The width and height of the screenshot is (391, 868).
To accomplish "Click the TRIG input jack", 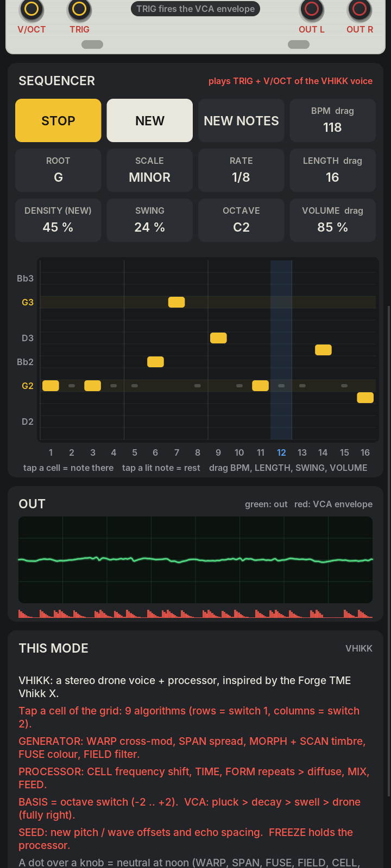I will click(79, 9).
